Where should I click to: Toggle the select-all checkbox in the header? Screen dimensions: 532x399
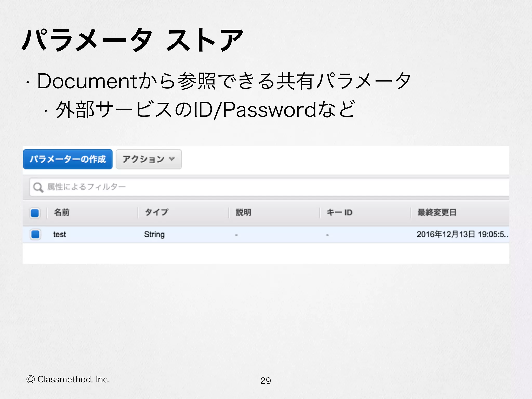(x=35, y=213)
